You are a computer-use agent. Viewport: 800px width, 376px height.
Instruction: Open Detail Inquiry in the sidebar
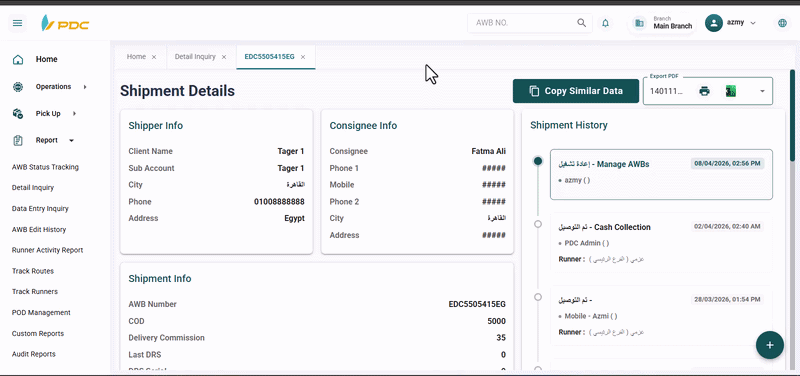(x=33, y=188)
